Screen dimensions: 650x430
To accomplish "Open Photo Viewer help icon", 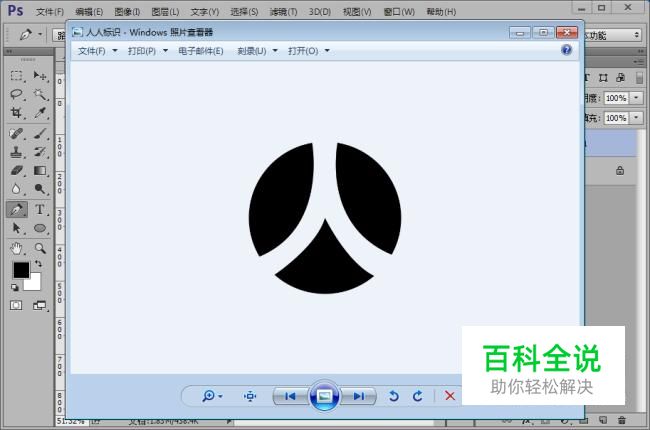I will 566,50.
